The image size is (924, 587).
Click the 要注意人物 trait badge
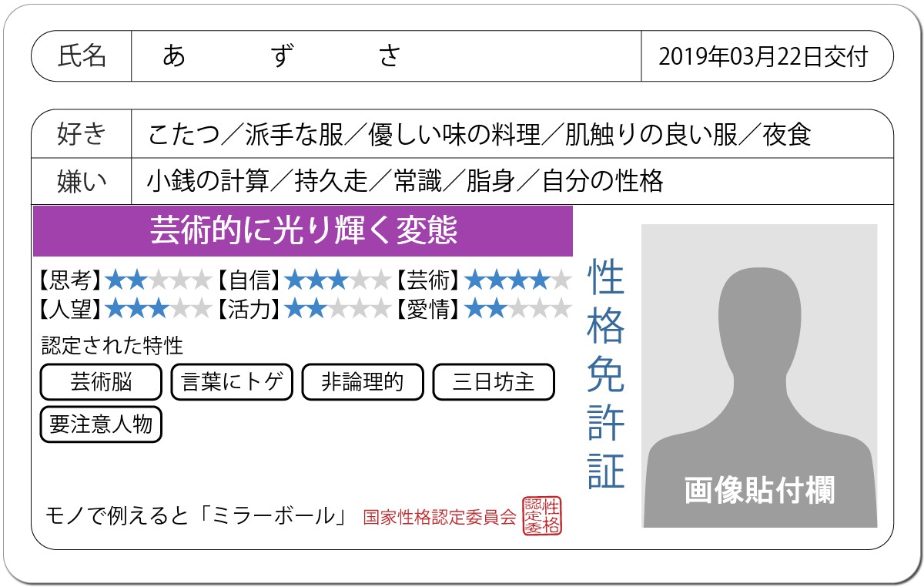(101, 424)
